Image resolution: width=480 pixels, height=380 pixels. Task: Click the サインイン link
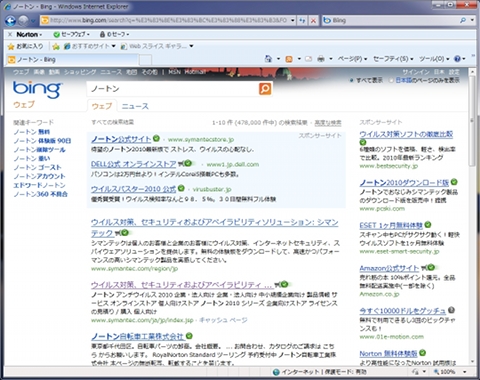click(x=416, y=72)
